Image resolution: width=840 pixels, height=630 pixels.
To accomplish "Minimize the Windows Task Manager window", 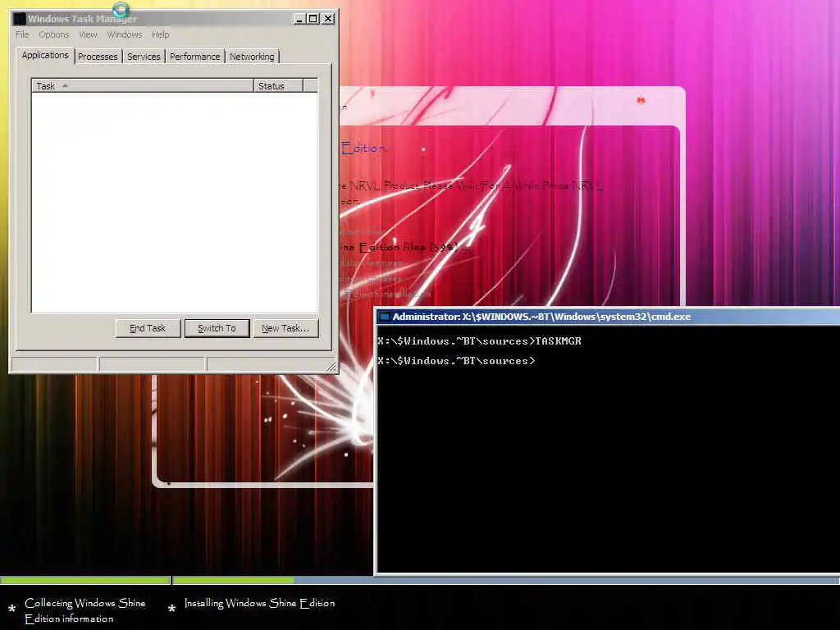I will [x=300, y=19].
